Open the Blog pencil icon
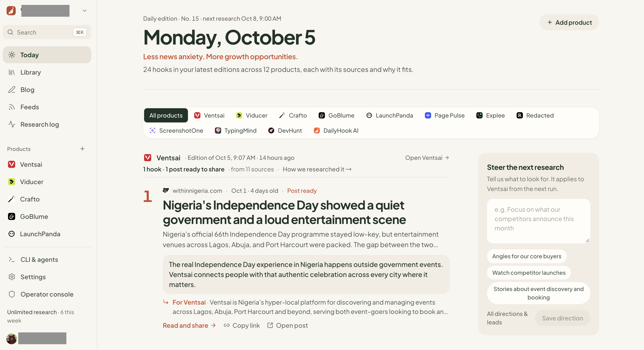The height and width of the screenshot is (350, 644). [12, 90]
